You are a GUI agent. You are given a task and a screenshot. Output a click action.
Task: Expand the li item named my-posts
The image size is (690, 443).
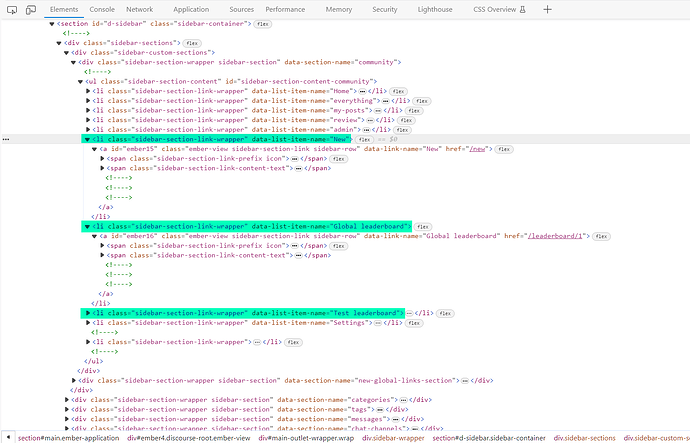click(88, 110)
